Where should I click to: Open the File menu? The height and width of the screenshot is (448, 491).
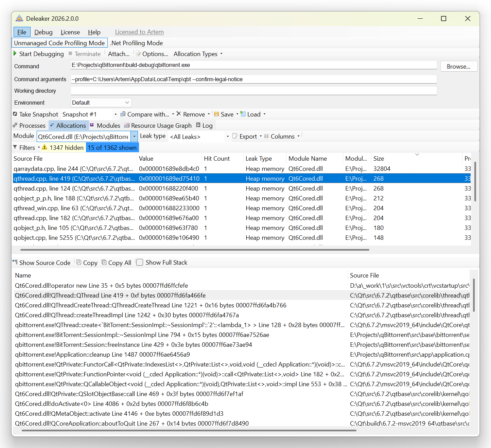click(22, 32)
